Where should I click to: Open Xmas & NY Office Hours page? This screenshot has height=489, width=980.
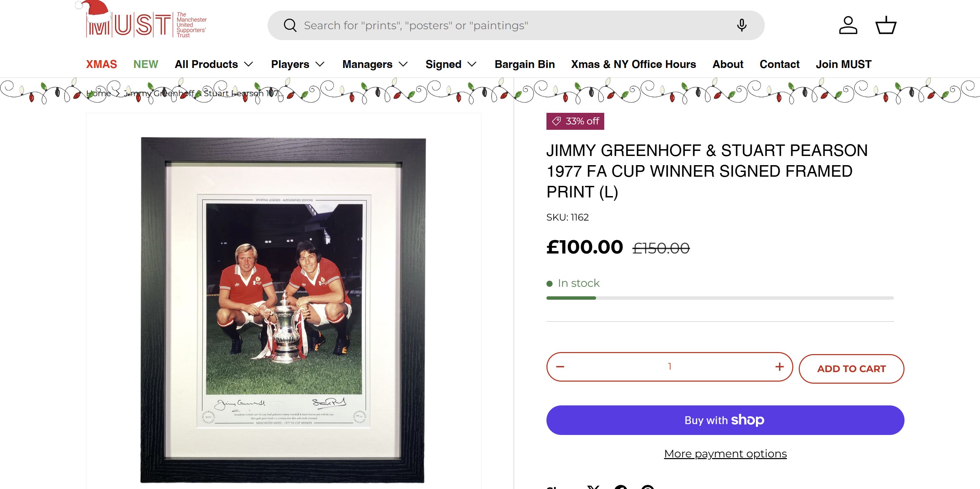click(633, 64)
